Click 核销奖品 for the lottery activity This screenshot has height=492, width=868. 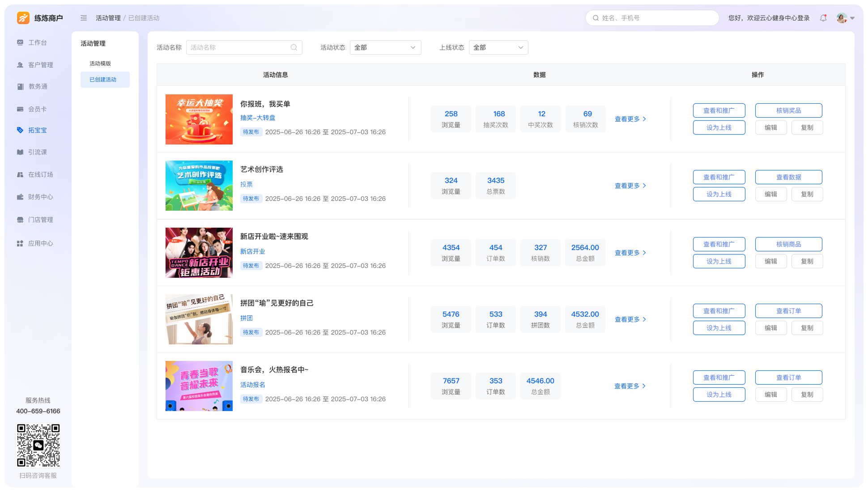tap(788, 110)
